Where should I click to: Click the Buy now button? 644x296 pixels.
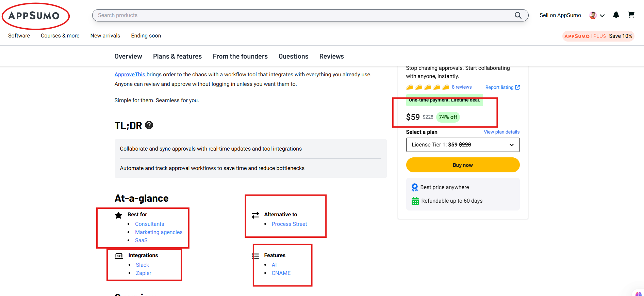463,165
